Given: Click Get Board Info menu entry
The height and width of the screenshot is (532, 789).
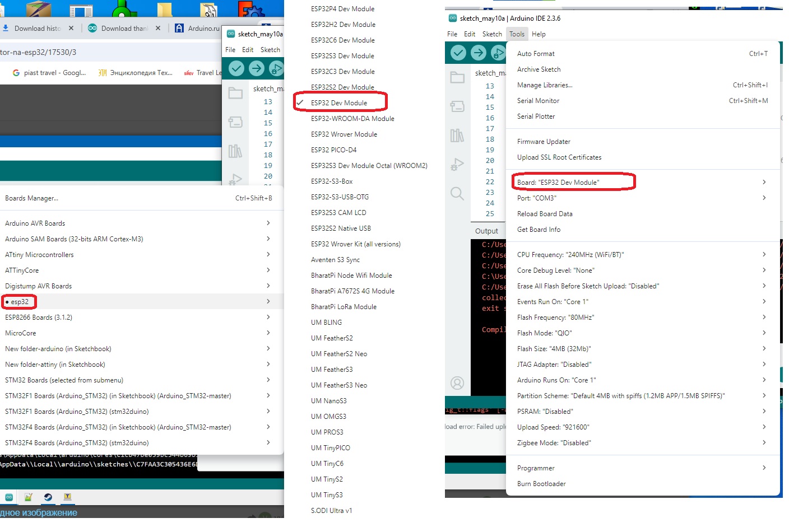Looking at the screenshot, I should tap(643, 230).
